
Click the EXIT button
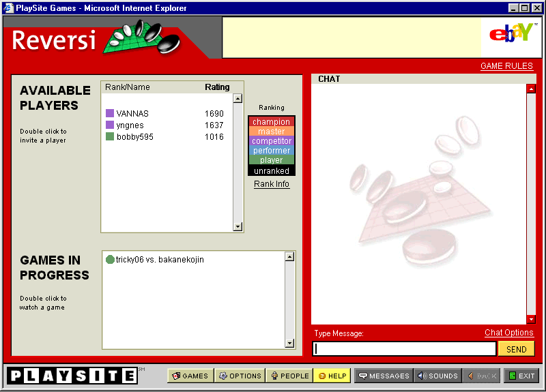coord(521,376)
